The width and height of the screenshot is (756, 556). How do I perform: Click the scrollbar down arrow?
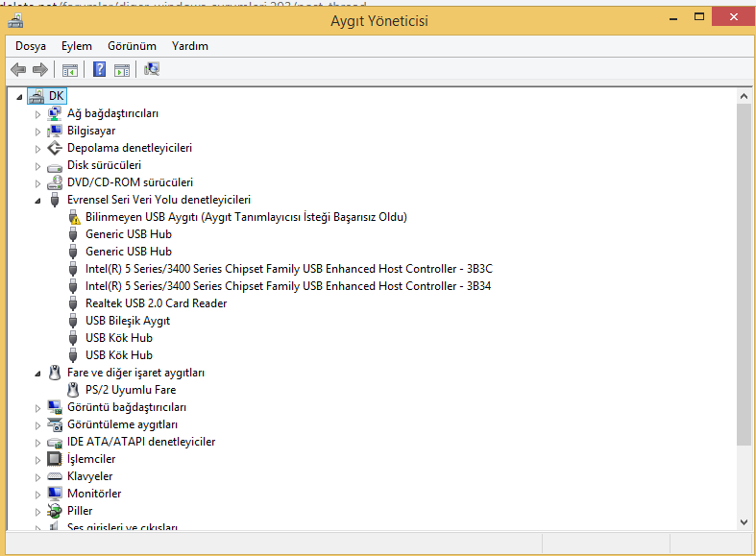coord(744,522)
